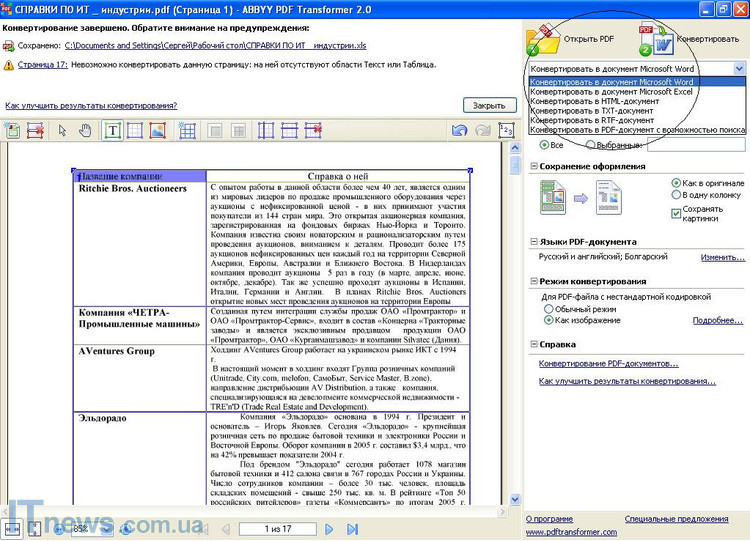Select the Table area drawing tool
This screenshot has width=750, height=541.
(135, 130)
